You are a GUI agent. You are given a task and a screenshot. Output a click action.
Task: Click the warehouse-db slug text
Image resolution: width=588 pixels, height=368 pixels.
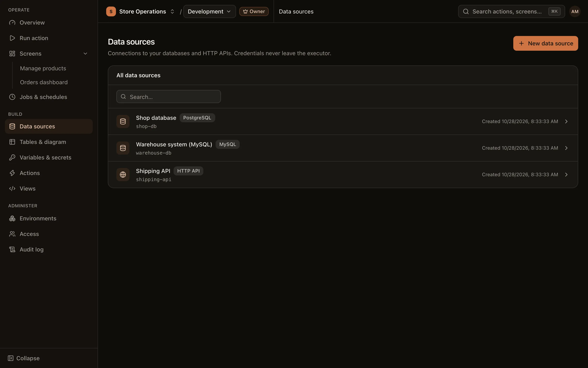pos(154,153)
